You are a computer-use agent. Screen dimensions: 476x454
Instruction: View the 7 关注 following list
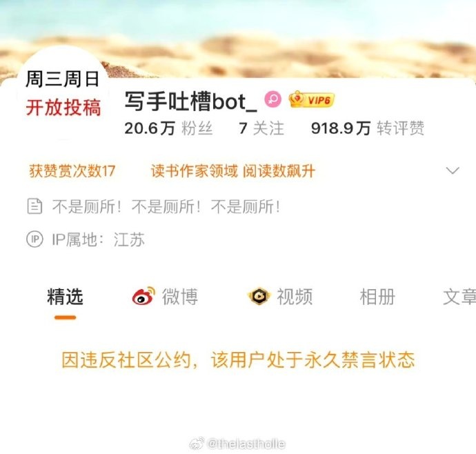click(261, 128)
